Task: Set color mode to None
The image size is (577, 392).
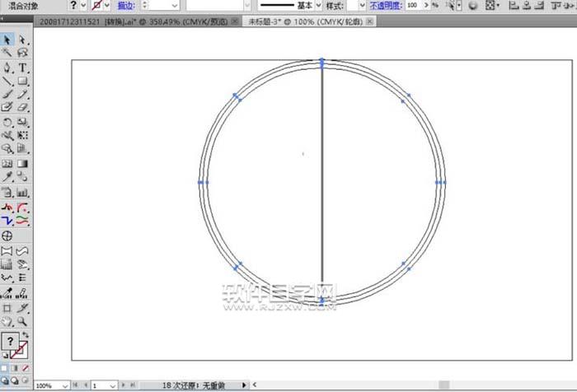Action: pos(25,367)
